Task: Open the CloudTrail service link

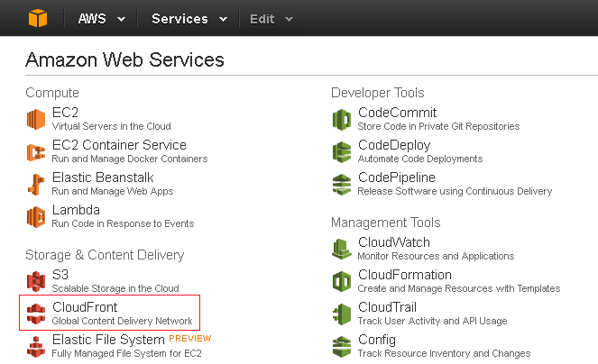Action: 387,307
